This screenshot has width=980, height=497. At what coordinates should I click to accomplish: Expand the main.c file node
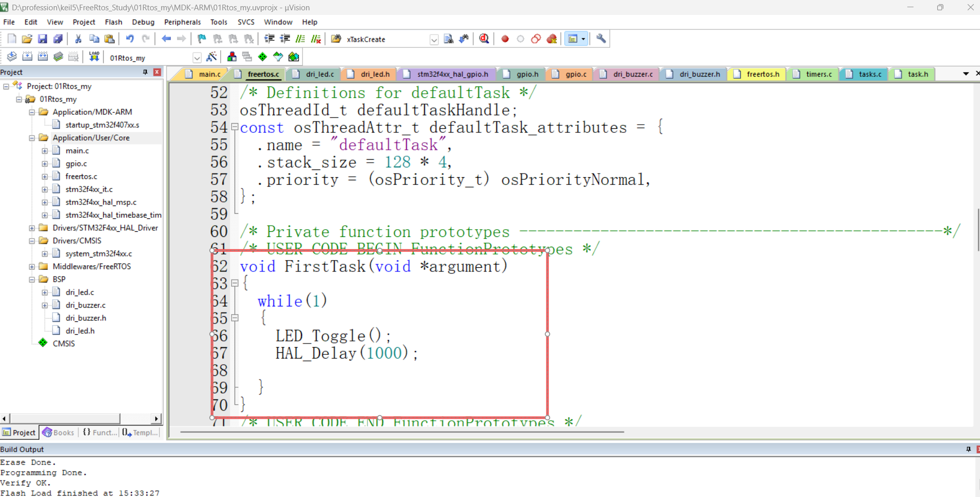coord(45,150)
